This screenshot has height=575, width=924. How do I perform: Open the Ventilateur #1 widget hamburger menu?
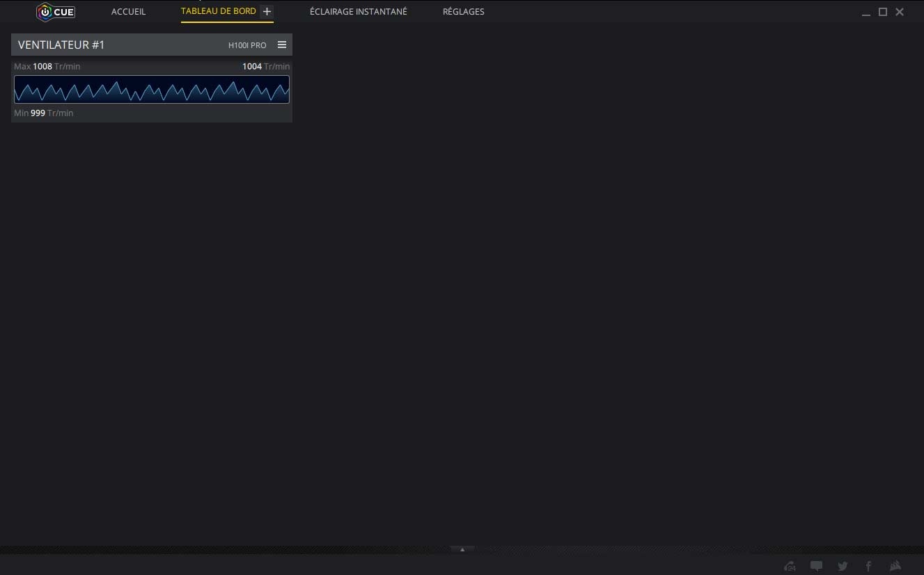[x=282, y=45]
